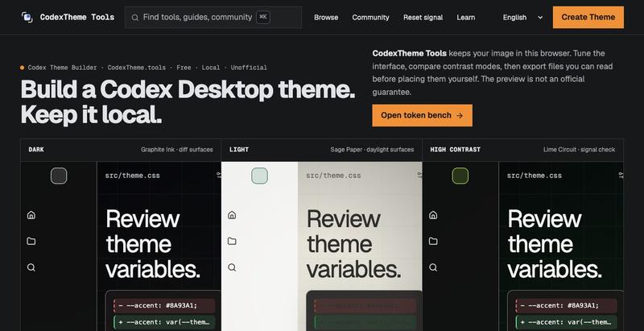Click the CodexTheme Tools logo icon
Image resolution: width=644 pixels, height=331 pixels.
pyautogui.click(x=27, y=17)
